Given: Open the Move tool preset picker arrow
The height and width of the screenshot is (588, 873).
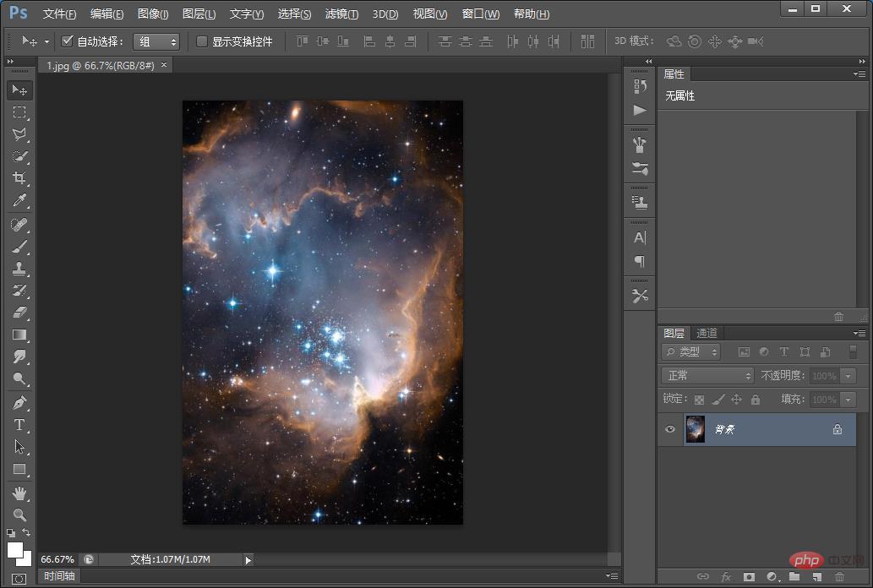Looking at the screenshot, I should (46, 41).
